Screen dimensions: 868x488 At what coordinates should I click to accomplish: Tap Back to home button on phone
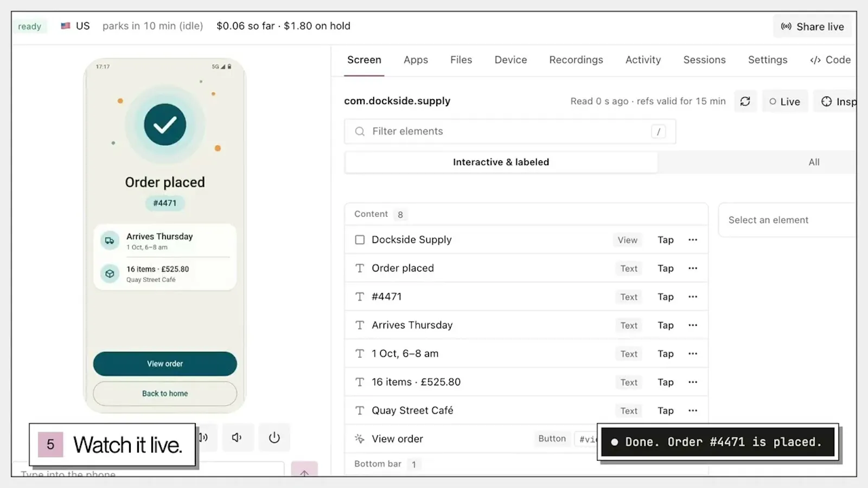click(x=165, y=394)
